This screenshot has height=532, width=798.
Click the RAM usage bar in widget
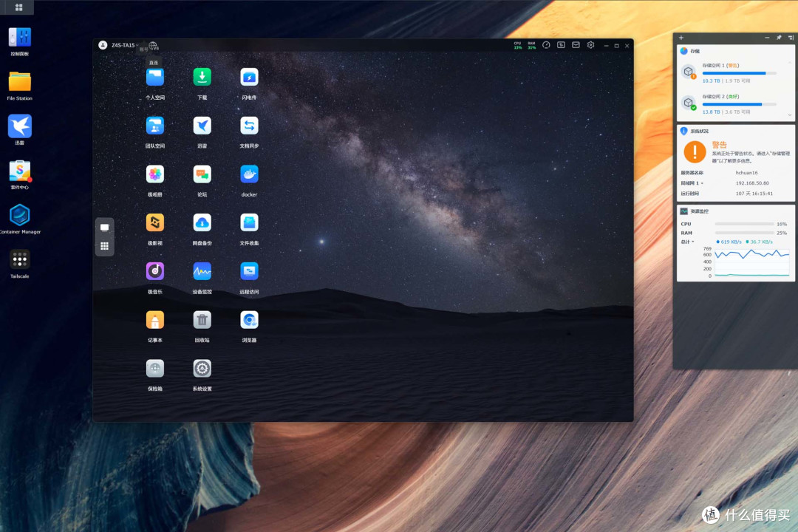tap(745, 233)
